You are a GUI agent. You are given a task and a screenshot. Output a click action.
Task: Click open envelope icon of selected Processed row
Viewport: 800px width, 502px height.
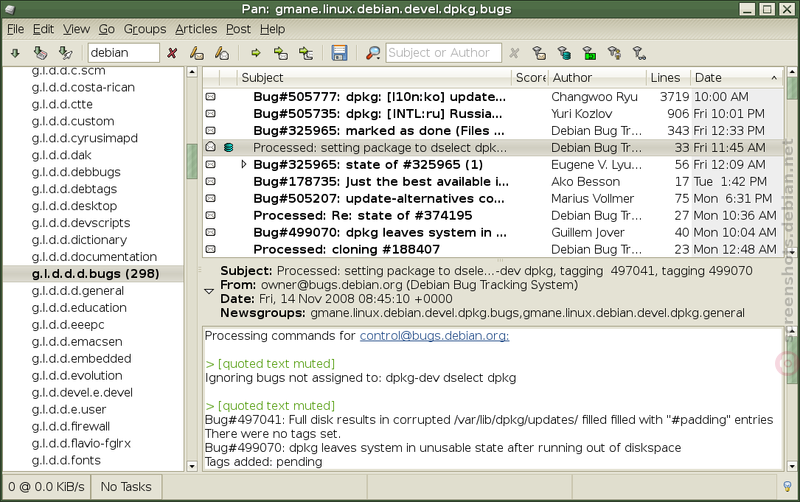[x=210, y=147]
